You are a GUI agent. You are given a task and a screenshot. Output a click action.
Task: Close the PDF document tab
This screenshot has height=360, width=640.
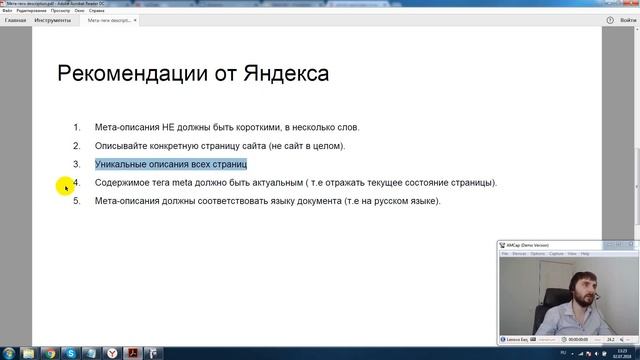pos(135,20)
